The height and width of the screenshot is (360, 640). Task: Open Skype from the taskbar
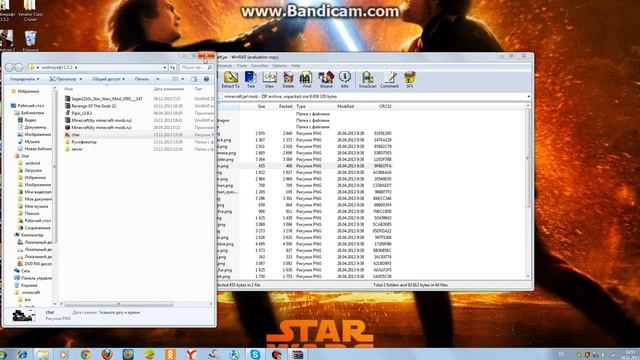point(255,354)
